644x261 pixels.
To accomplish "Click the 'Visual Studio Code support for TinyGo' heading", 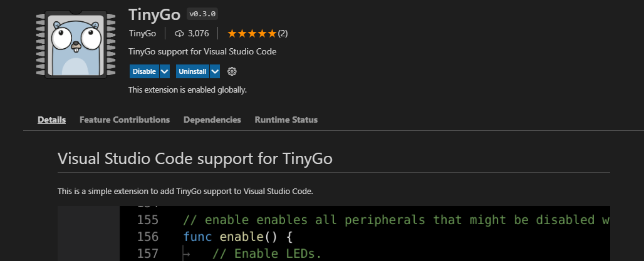I will click(x=195, y=158).
